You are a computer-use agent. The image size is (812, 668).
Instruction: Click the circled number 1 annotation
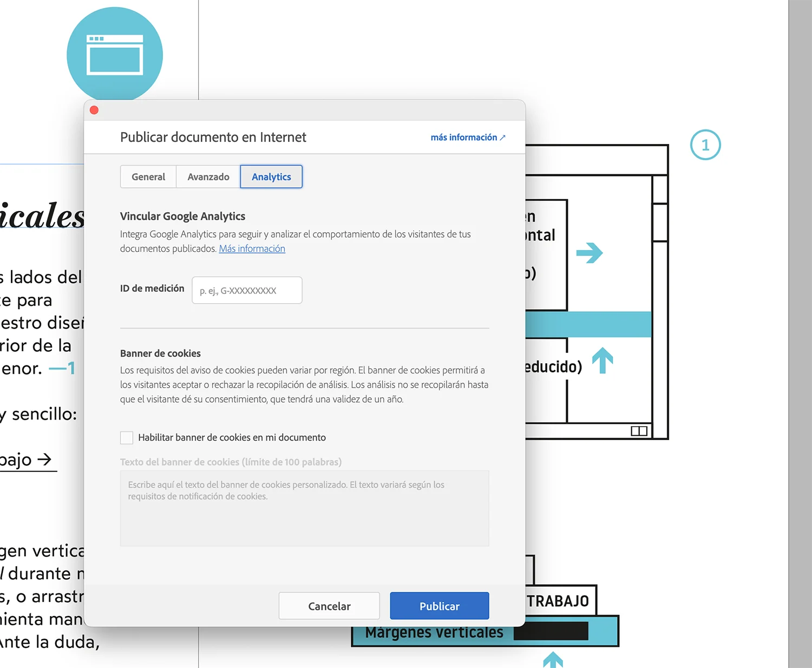[705, 145]
